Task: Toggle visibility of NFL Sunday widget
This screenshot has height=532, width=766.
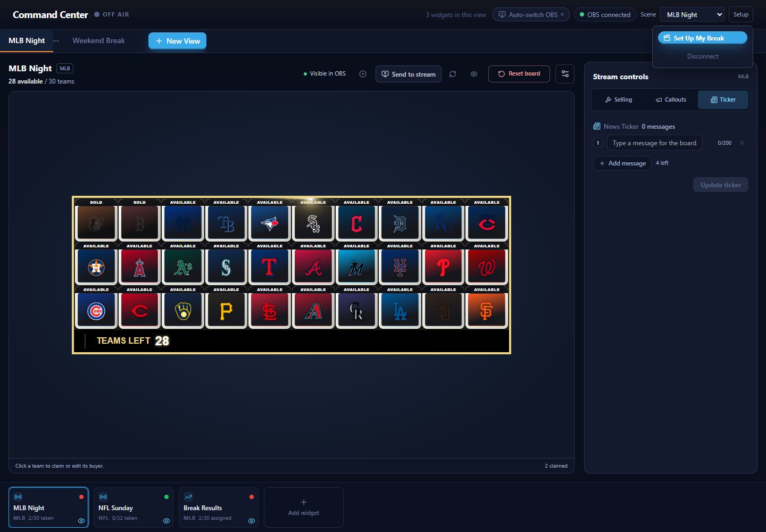Action: [x=166, y=521]
